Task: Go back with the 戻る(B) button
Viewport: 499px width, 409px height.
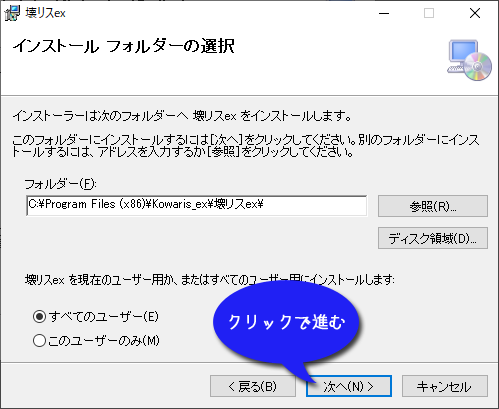Action: pyautogui.click(x=253, y=386)
